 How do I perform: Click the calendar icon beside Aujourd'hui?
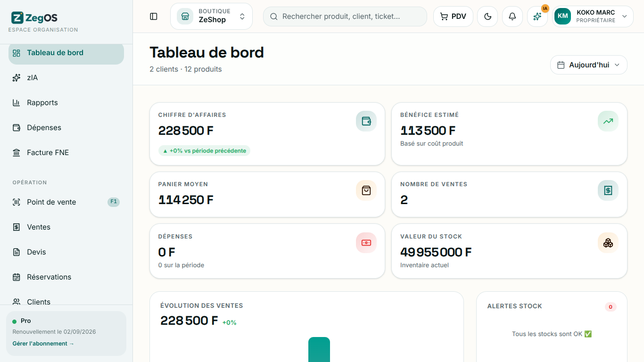tap(561, 65)
